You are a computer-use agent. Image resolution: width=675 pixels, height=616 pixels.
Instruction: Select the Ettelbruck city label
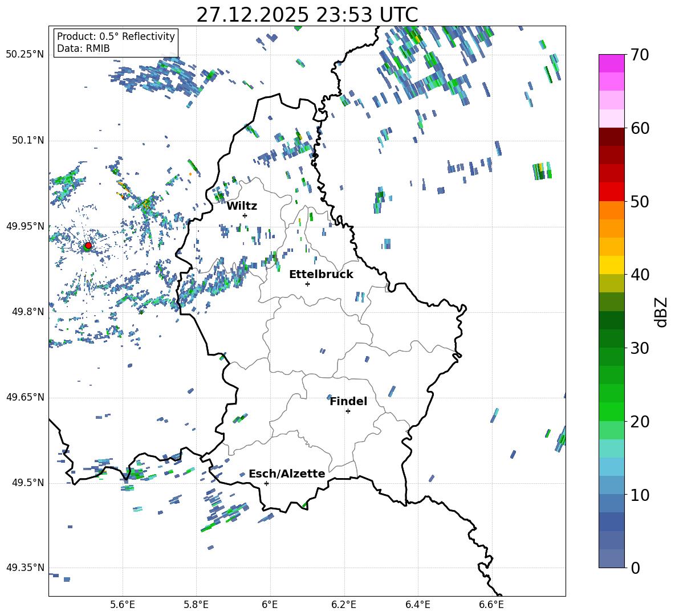tap(321, 274)
